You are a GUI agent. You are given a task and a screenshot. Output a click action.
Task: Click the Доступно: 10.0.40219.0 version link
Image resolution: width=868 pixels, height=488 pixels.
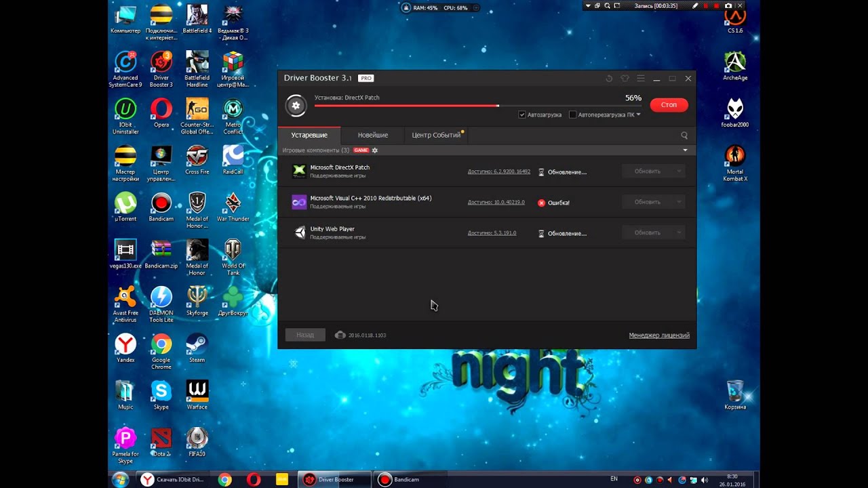pyautogui.click(x=496, y=203)
